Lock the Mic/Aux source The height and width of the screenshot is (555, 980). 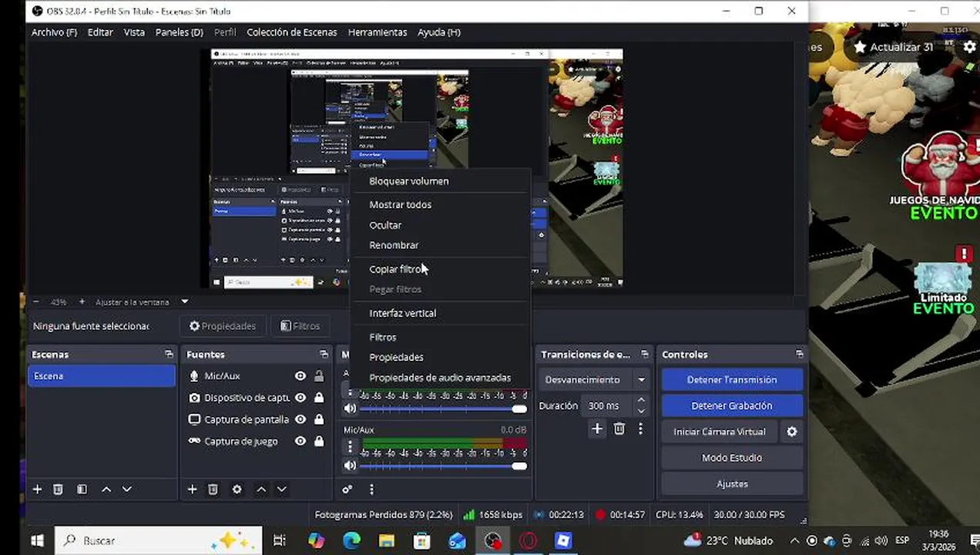click(x=319, y=376)
